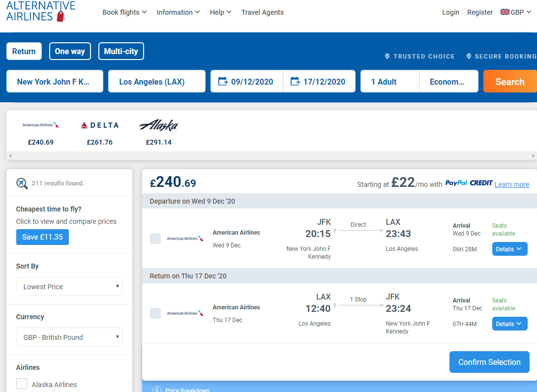Click the 07H 44M return duration
The image size is (537, 392).
click(x=465, y=324)
